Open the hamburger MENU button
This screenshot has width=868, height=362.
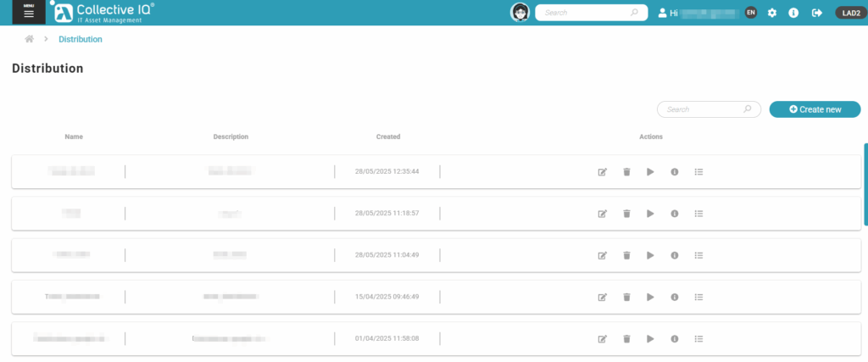28,12
